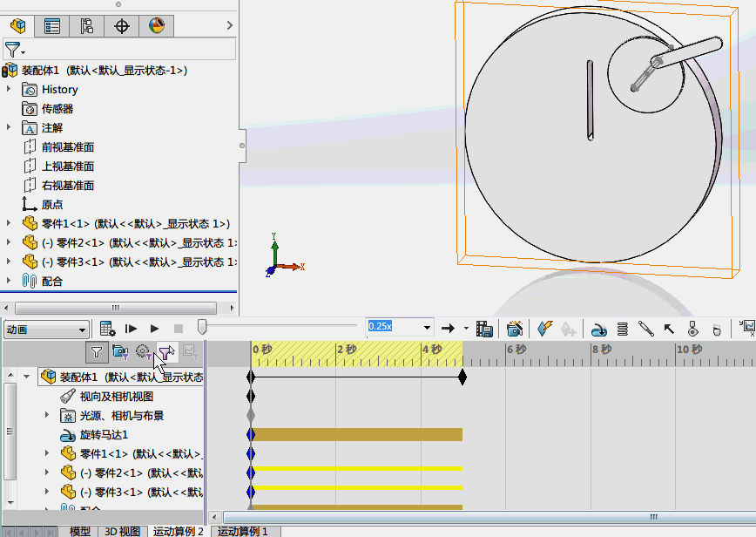Viewport: 756px width, 537px height.
Task: Expand (-) 零件3<1> in the feature tree
Action: coord(8,262)
